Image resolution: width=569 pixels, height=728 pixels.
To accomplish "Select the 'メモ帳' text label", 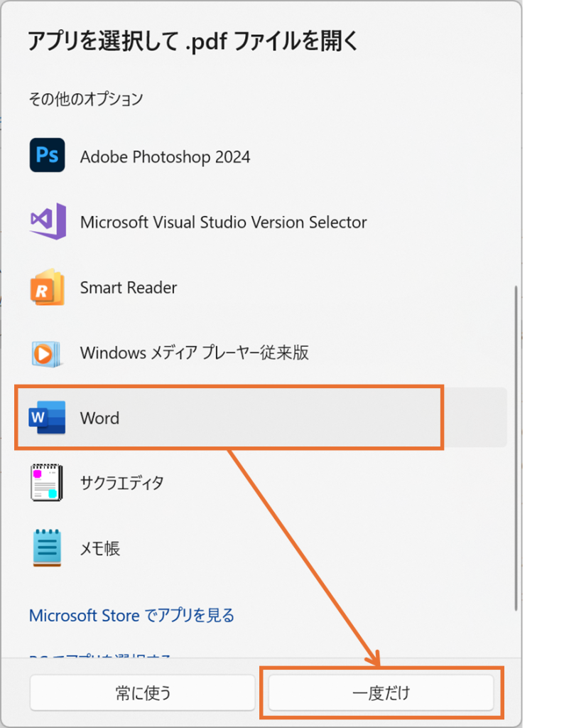I will point(100,549).
